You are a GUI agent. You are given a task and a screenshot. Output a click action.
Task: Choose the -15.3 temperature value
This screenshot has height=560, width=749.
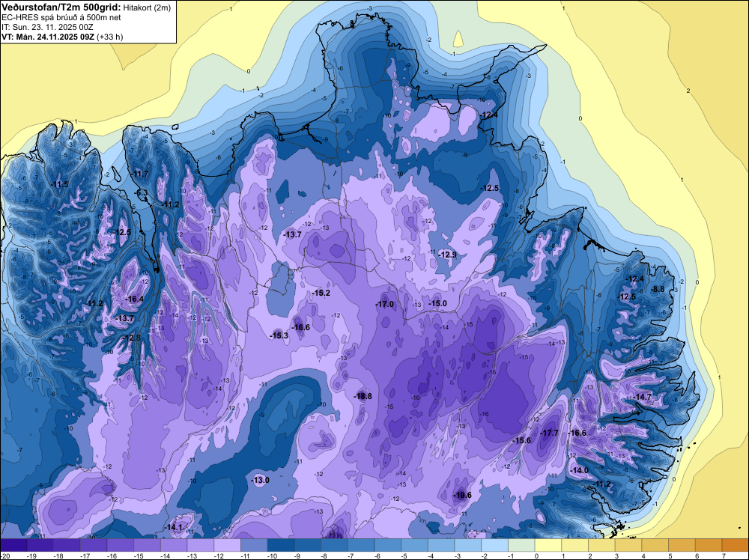[x=279, y=335]
